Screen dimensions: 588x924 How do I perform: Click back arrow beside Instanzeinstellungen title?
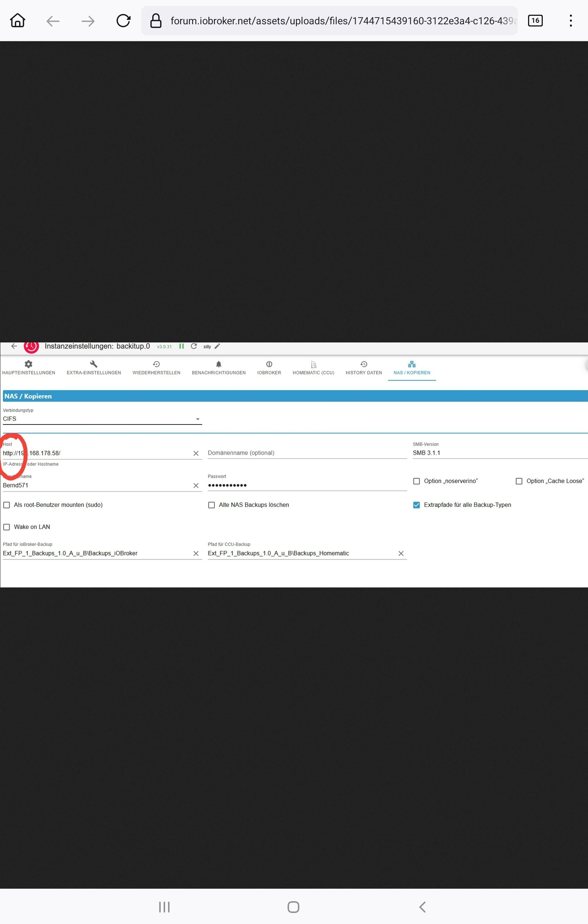14,346
